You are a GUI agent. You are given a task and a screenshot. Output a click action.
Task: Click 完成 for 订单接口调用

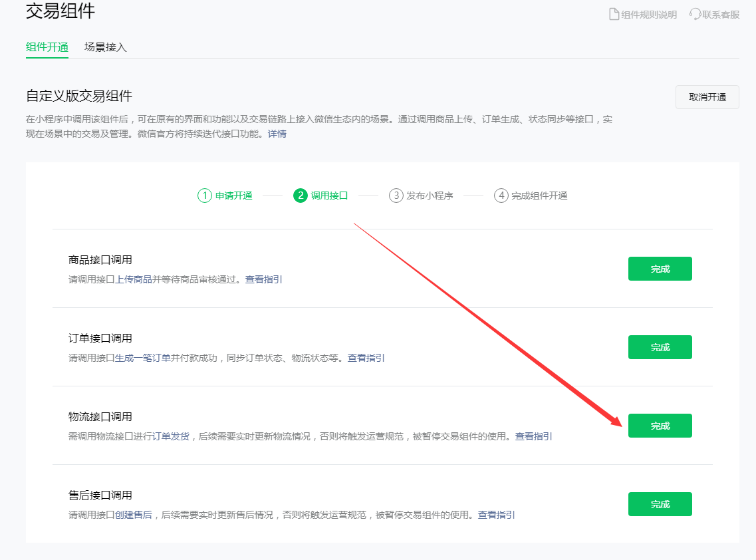660,347
